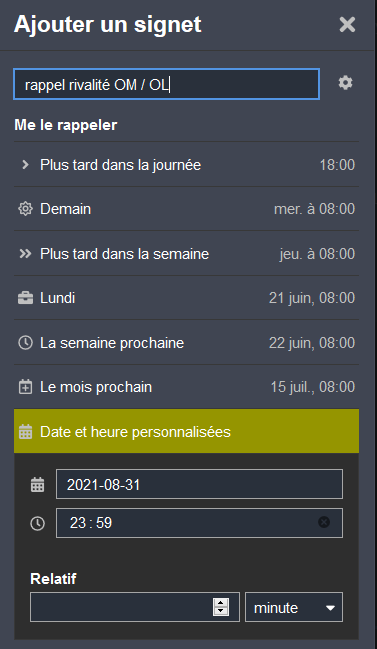Close the Ajouter un signet dialog
377x649 pixels.
347,24
